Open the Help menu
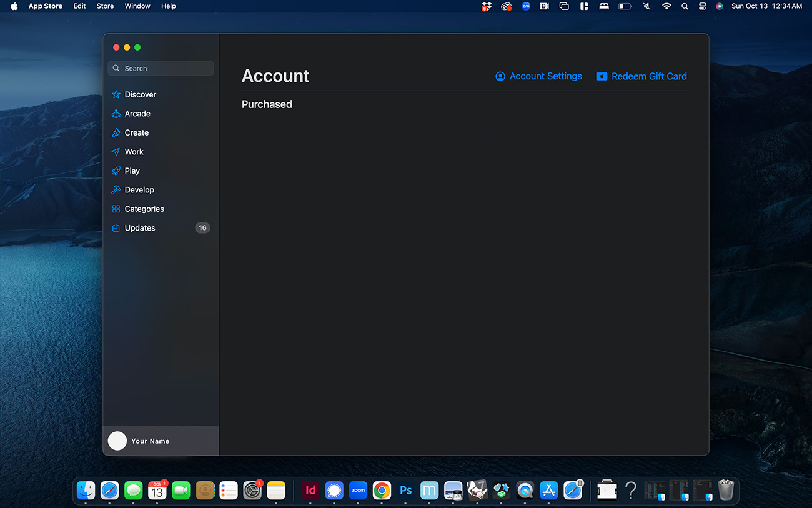This screenshot has height=508, width=812. pyautogui.click(x=169, y=6)
